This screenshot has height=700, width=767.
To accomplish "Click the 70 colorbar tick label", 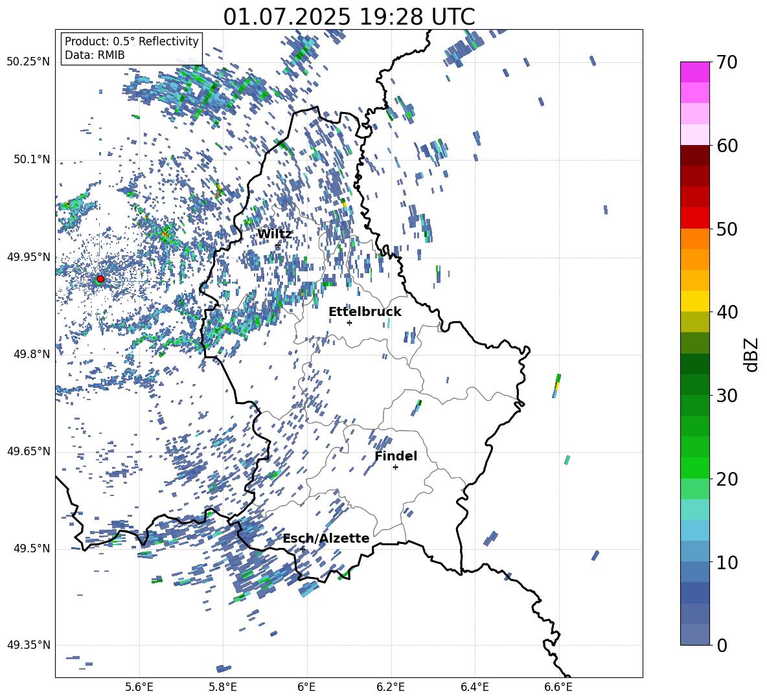I will [x=727, y=62].
